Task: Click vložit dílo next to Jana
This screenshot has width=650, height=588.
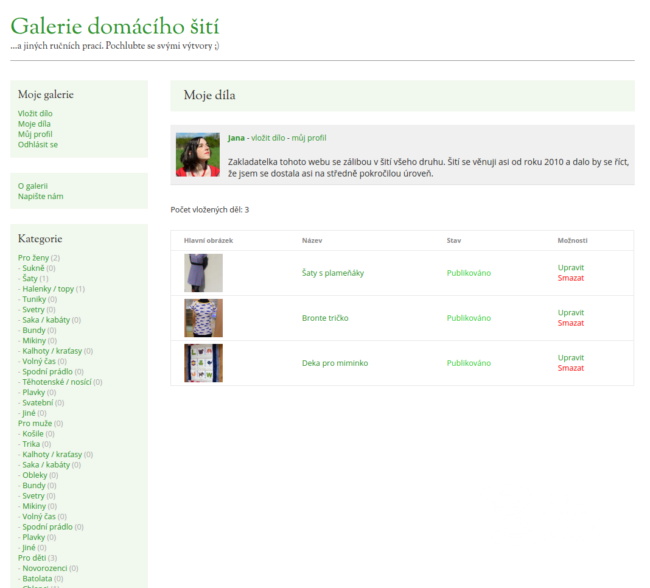Action: (x=268, y=138)
